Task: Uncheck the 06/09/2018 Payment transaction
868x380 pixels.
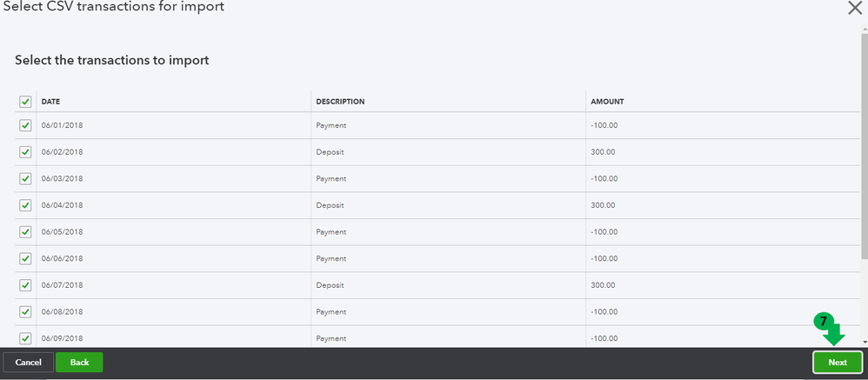Action: click(x=25, y=338)
